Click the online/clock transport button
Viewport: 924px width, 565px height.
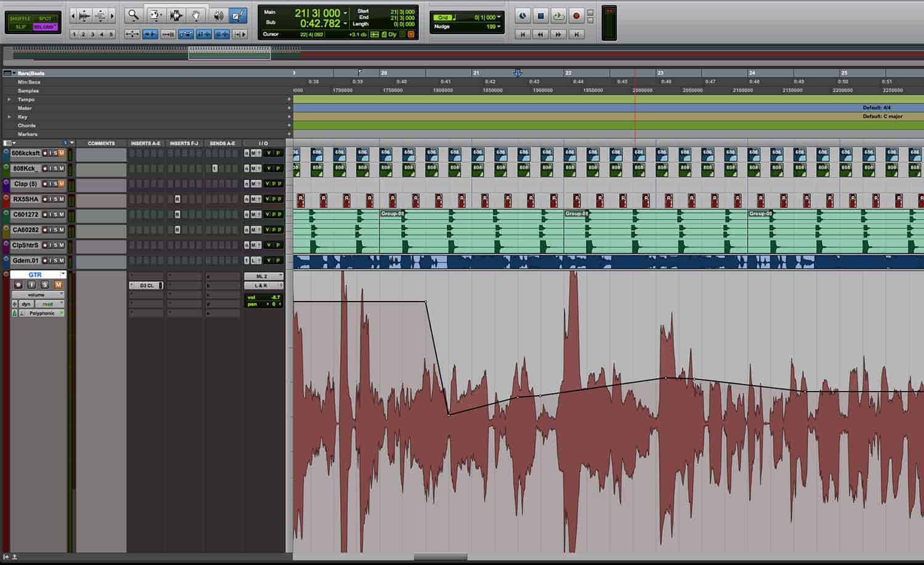tap(522, 16)
